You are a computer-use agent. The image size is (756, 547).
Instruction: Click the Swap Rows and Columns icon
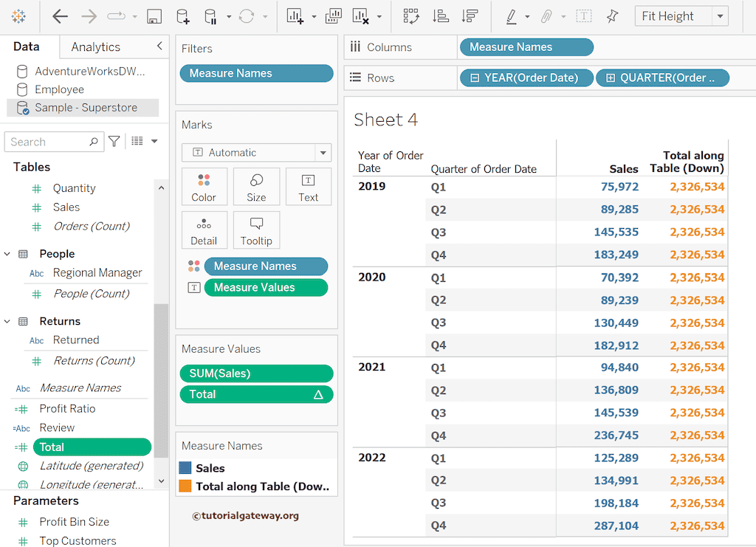pos(411,16)
